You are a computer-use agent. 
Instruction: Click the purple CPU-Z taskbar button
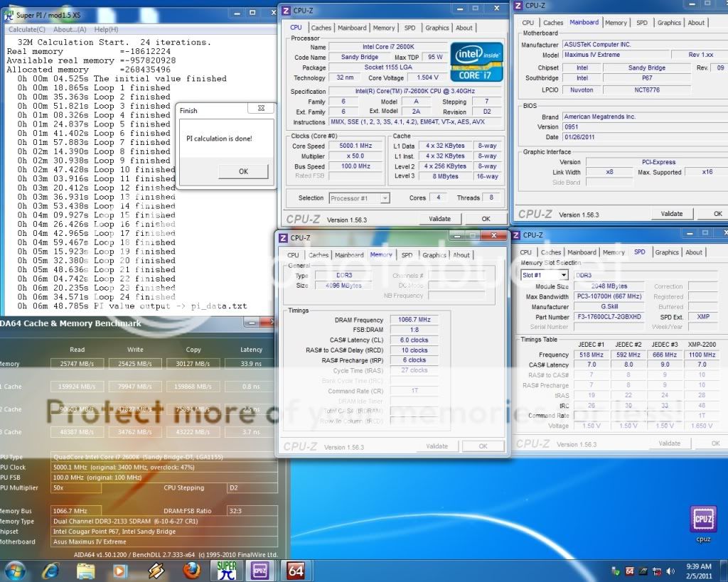(259, 571)
